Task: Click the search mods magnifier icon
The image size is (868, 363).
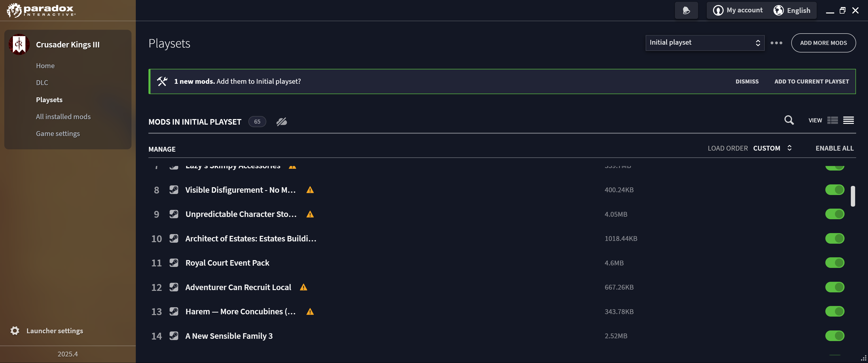Action: click(x=789, y=120)
